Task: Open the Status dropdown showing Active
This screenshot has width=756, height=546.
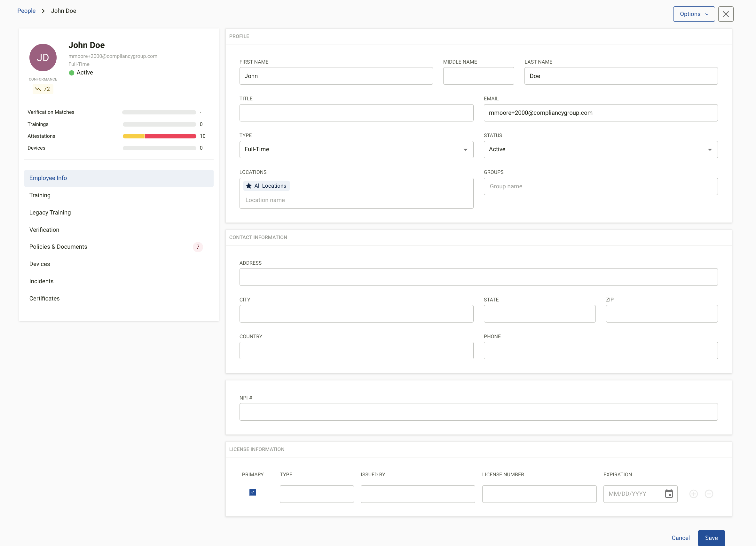Action: pos(600,149)
